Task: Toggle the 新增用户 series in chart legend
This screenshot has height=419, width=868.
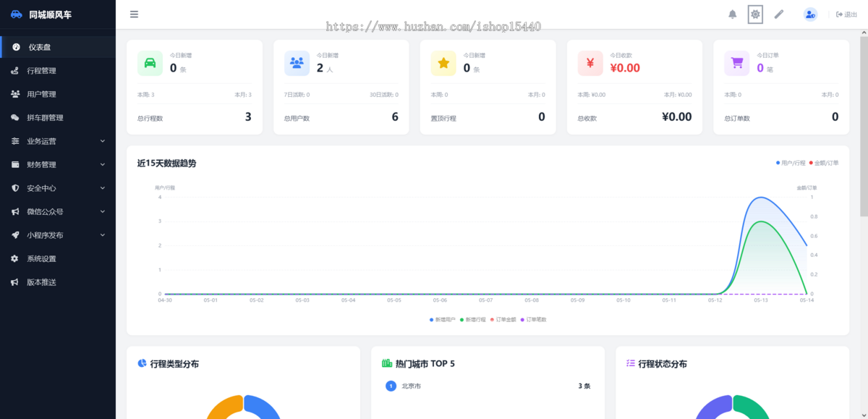Action: pos(443,319)
